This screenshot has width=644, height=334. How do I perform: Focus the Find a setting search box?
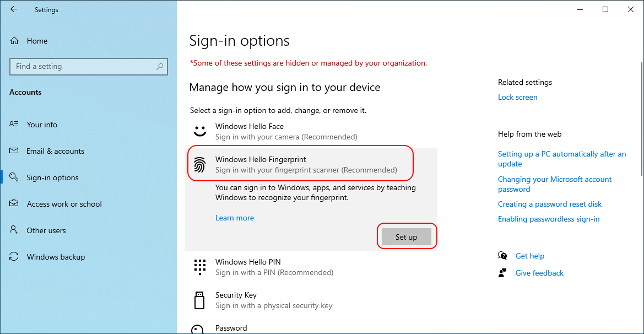click(x=83, y=67)
